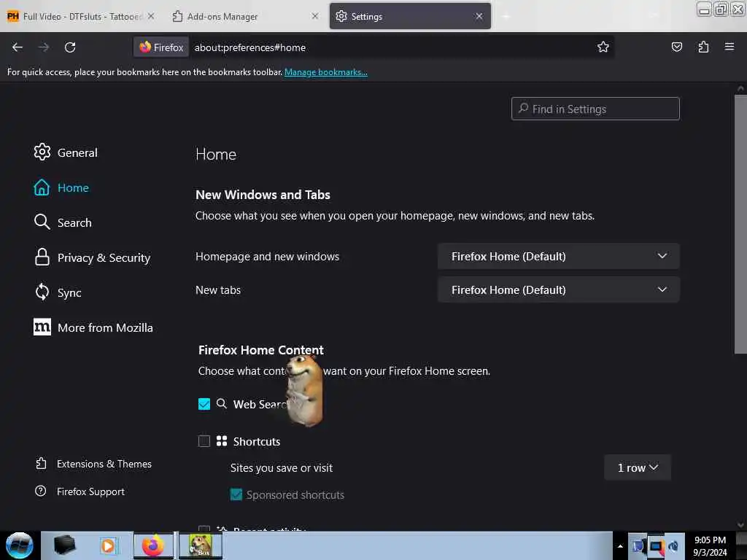
Task: Open the Privacy & Security category
Action: 104,257
